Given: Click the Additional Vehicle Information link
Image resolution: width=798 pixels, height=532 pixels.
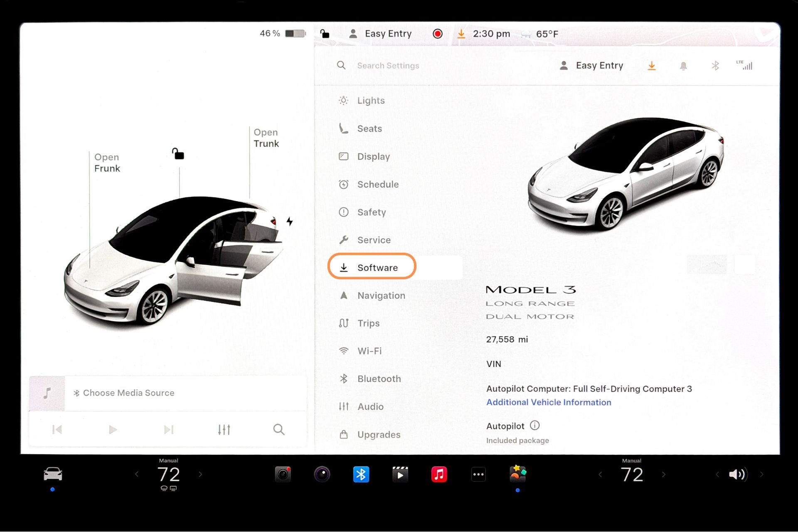Looking at the screenshot, I should (549, 402).
